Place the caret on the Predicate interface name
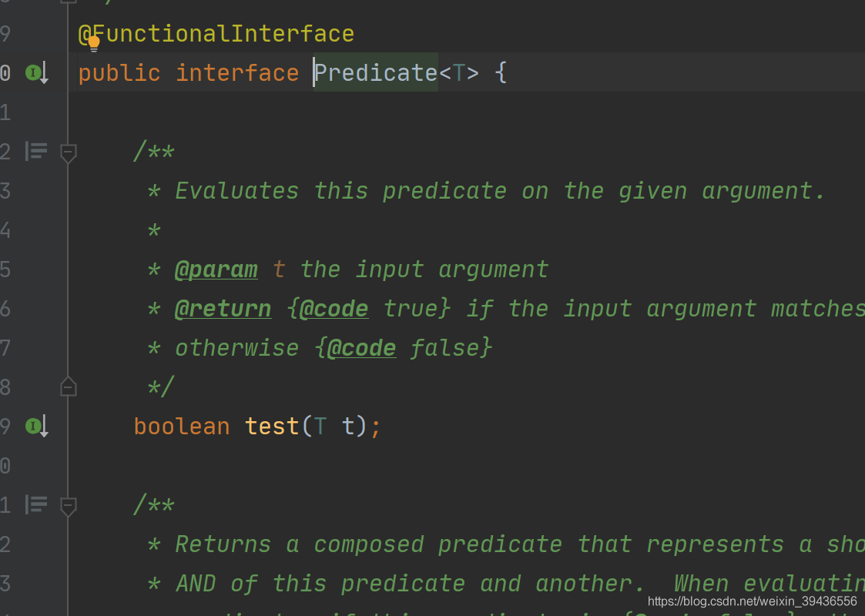 pos(376,73)
